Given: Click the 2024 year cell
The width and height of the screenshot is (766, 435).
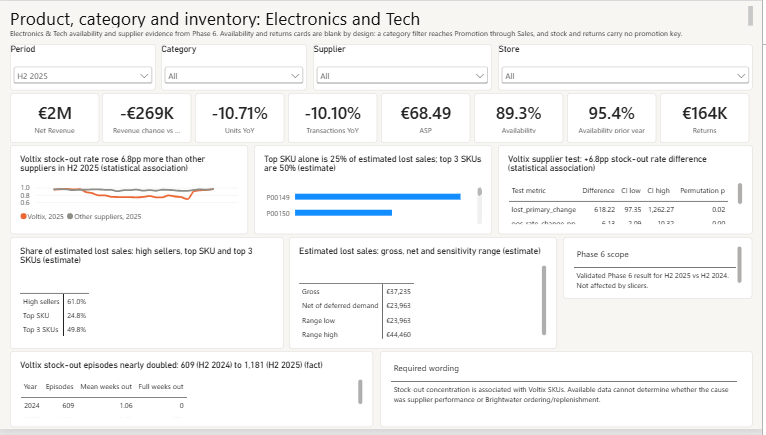Looking at the screenshot, I should tap(32, 406).
